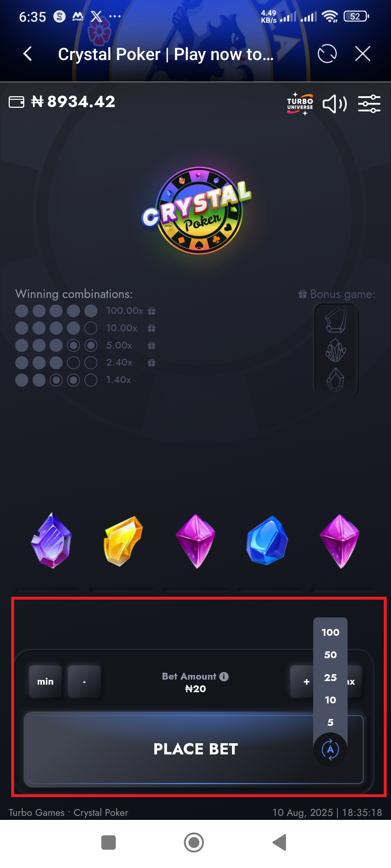The image size is (391, 868).
Task: Open the Turbo Universe logo
Action: coord(300,104)
